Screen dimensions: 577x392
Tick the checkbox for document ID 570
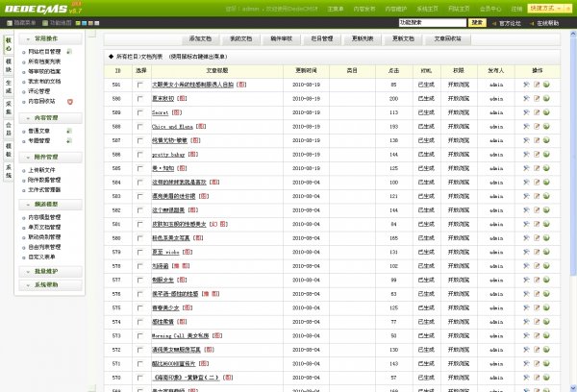coord(139,378)
